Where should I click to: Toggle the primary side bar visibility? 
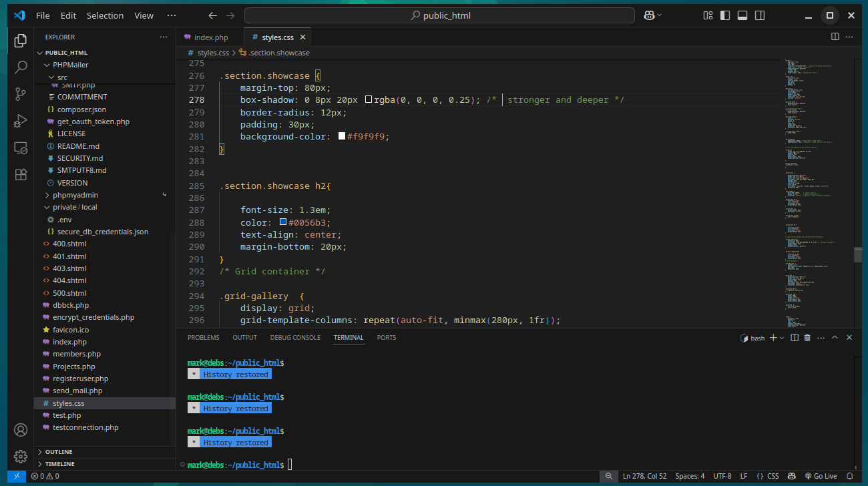tap(725, 15)
